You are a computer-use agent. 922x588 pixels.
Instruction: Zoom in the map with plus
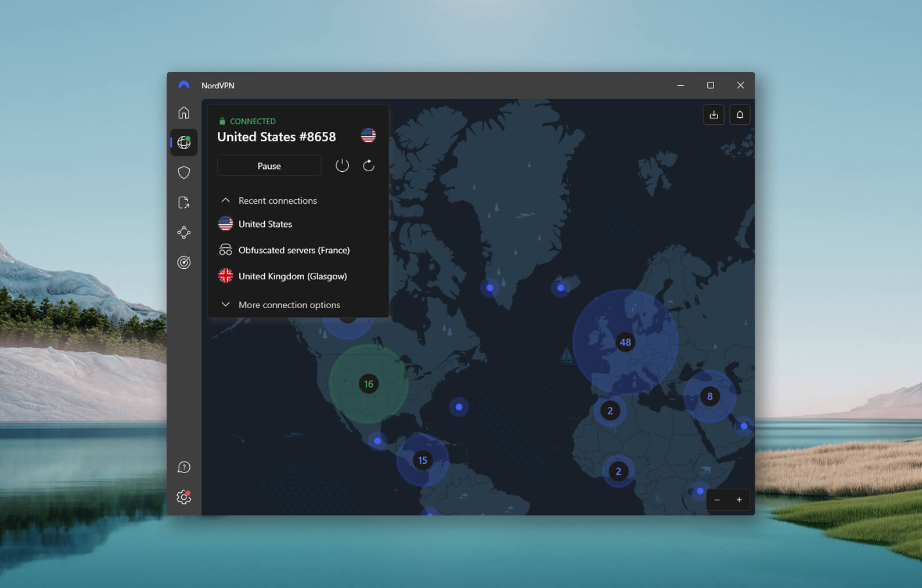739,500
